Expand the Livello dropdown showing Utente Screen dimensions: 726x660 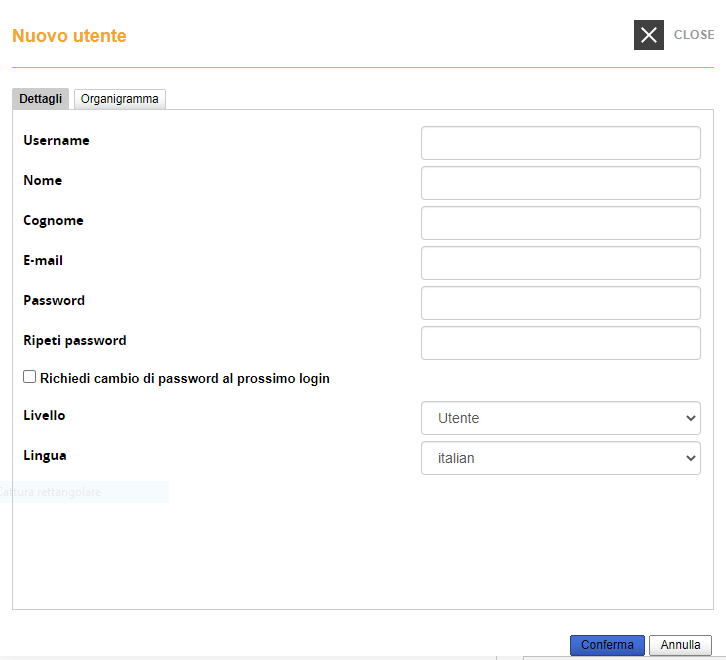(560, 418)
